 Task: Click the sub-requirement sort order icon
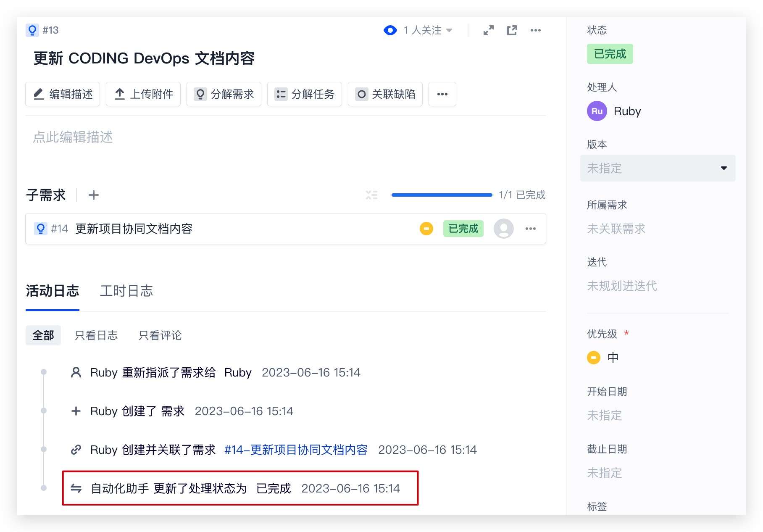[x=371, y=195]
